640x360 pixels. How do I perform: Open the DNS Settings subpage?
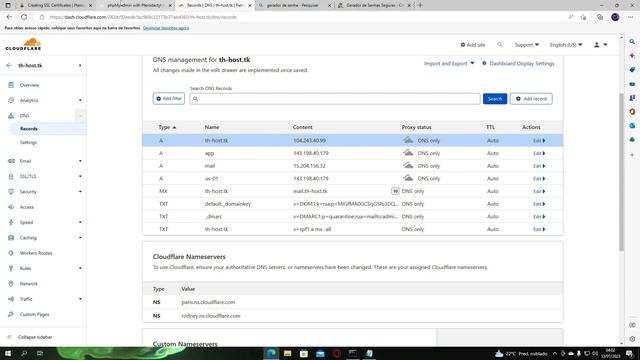point(28,142)
